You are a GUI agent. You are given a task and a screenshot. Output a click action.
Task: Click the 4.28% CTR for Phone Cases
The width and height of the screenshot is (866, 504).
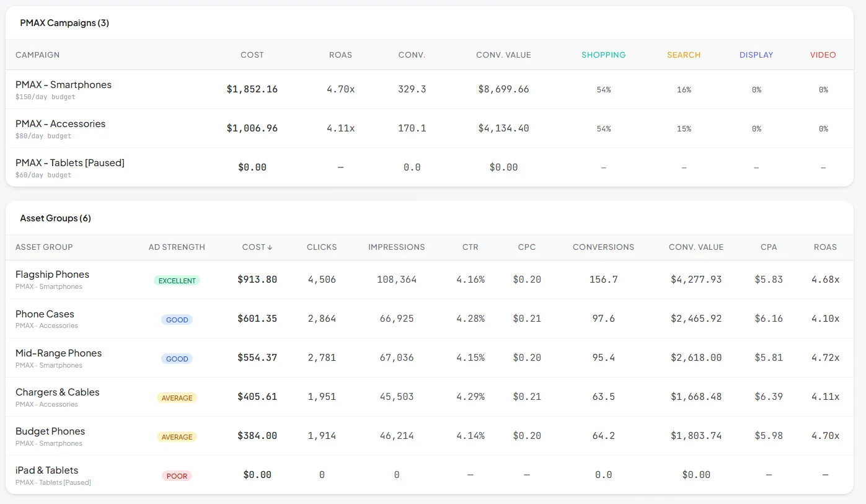click(x=471, y=319)
